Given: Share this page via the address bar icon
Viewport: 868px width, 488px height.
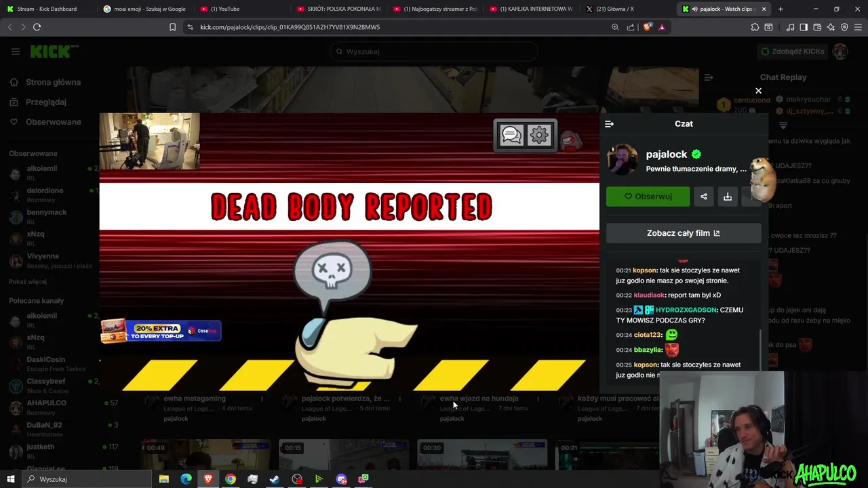Looking at the screenshot, I should pyautogui.click(x=631, y=27).
